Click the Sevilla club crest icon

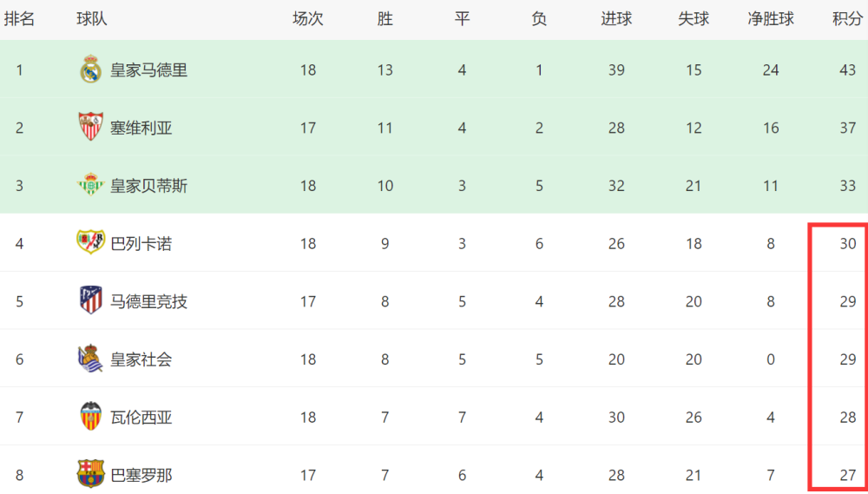[x=90, y=127]
